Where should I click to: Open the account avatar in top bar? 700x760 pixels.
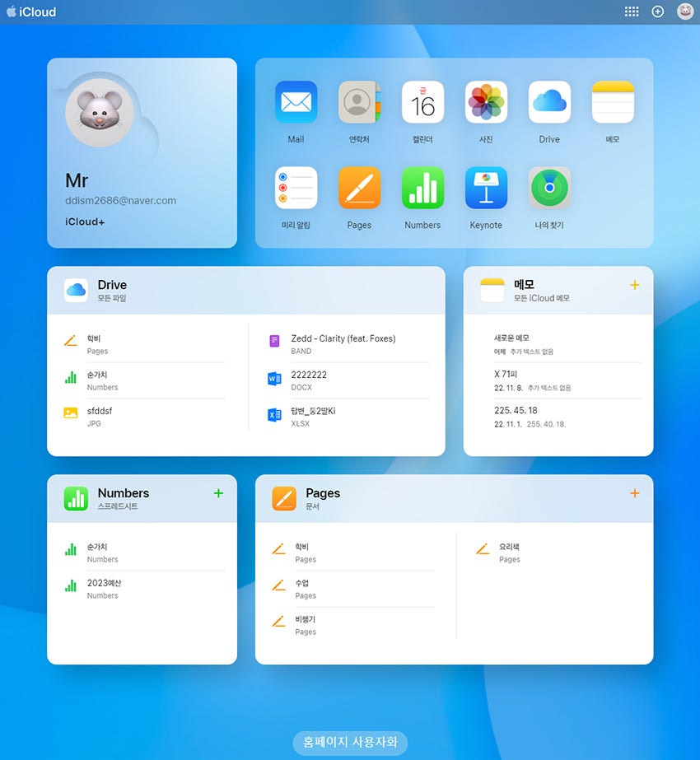click(x=685, y=12)
